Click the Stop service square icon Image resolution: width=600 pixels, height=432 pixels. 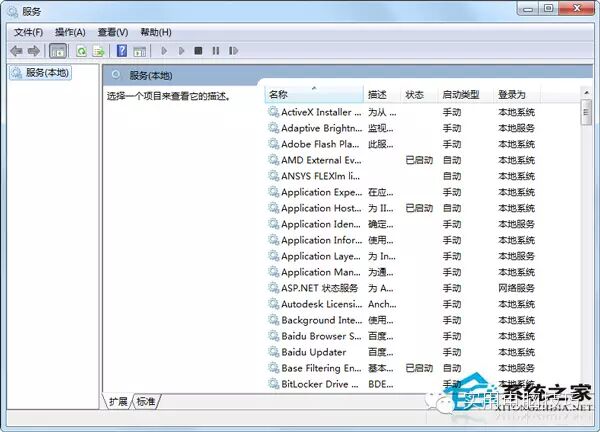[x=198, y=51]
